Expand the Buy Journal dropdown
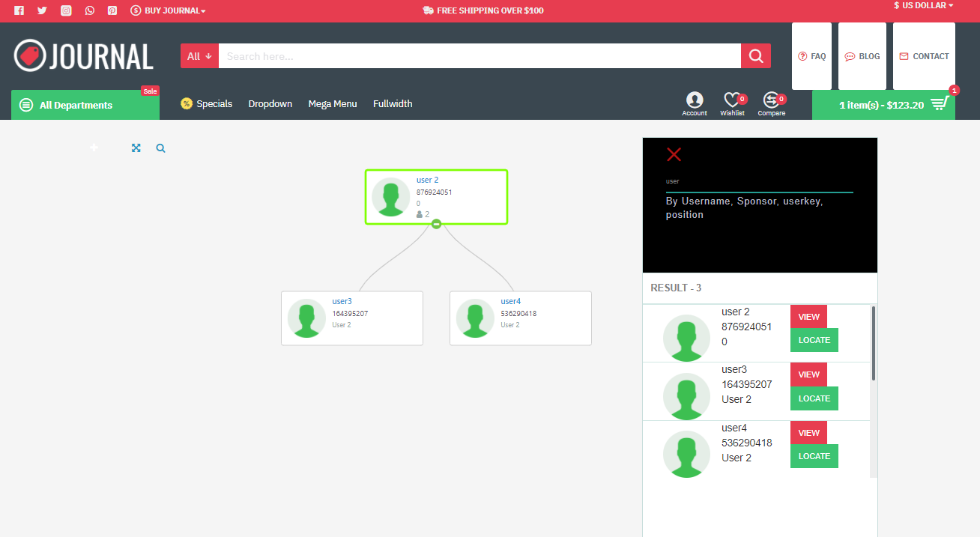Viewport: 980px width, 537px height. coord(169,10)
